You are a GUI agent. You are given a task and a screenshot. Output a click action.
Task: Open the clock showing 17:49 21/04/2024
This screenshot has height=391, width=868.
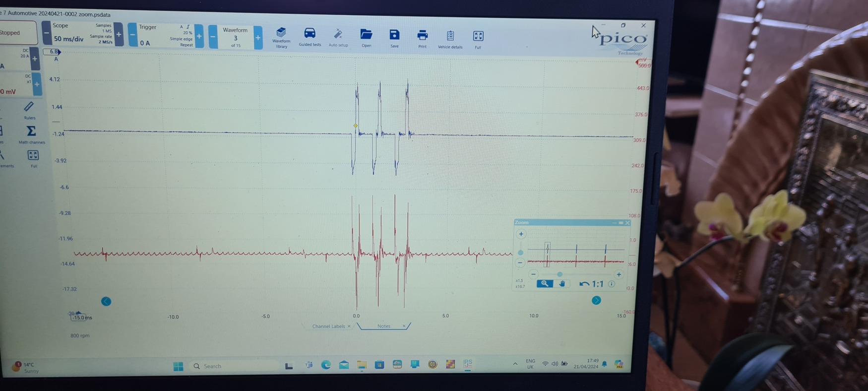pyautogui.click(x=586, y=364)
